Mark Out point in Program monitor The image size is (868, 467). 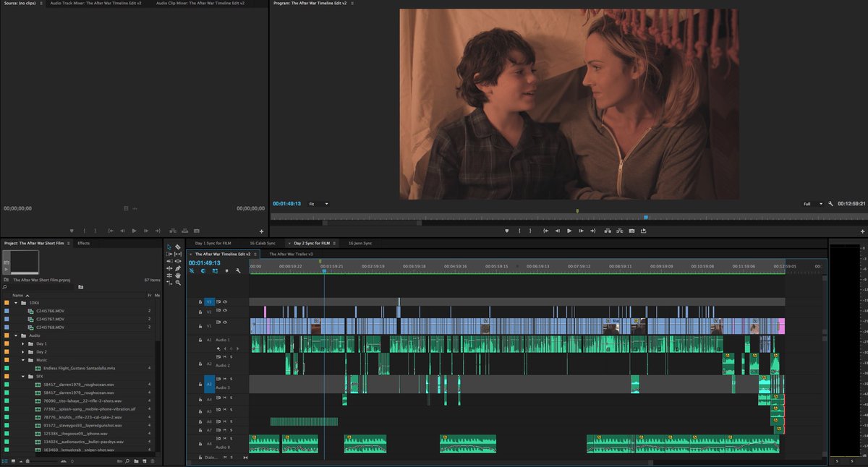point(530,231)
